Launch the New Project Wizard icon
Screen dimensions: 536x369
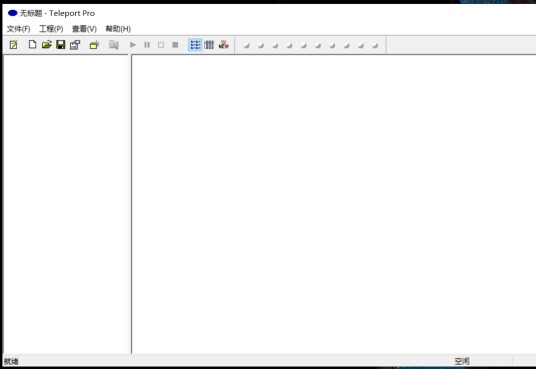coord(14,45)
